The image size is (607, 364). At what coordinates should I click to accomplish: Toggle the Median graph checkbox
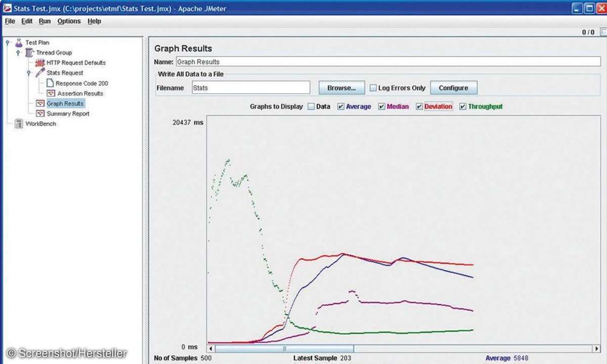pos(382,107)
